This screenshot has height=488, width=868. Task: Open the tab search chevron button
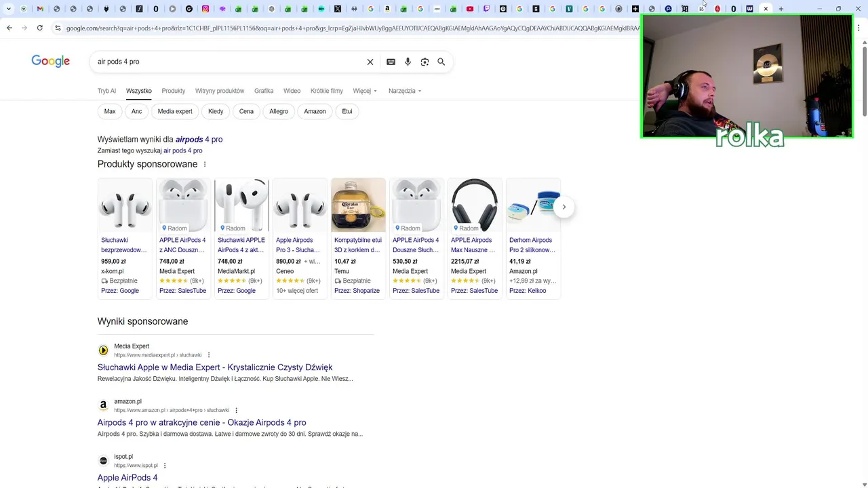[8, 9]
